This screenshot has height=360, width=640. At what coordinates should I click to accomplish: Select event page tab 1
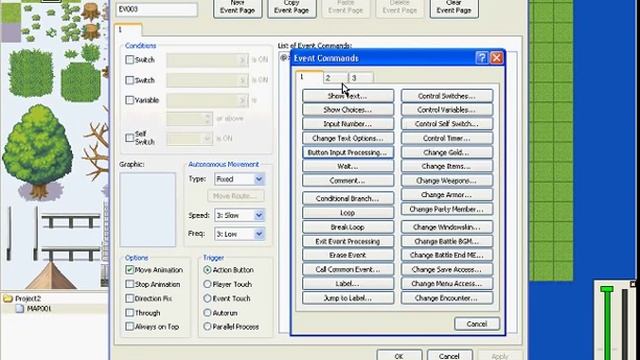(x=128, y=30)
